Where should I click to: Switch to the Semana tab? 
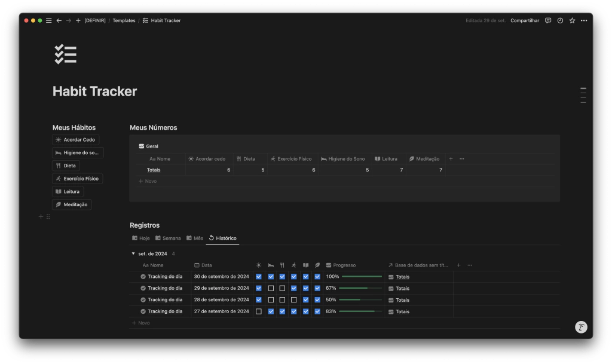(x=168, y=238)
